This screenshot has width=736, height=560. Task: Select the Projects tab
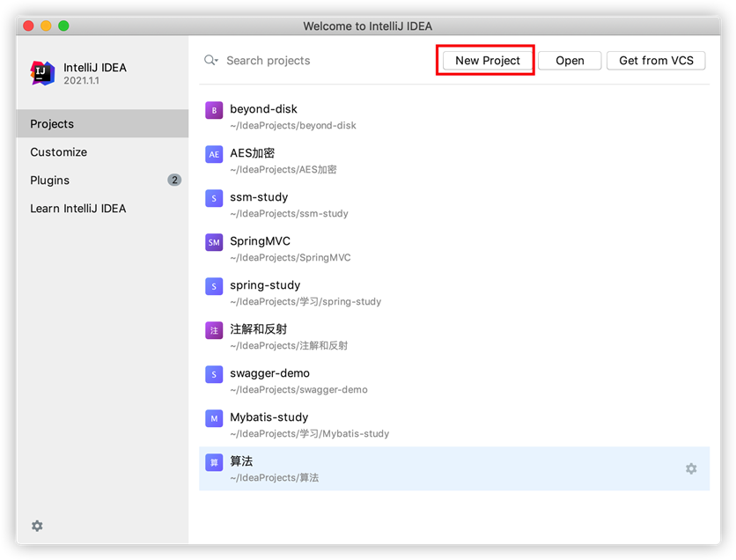(x=102, y=123)
